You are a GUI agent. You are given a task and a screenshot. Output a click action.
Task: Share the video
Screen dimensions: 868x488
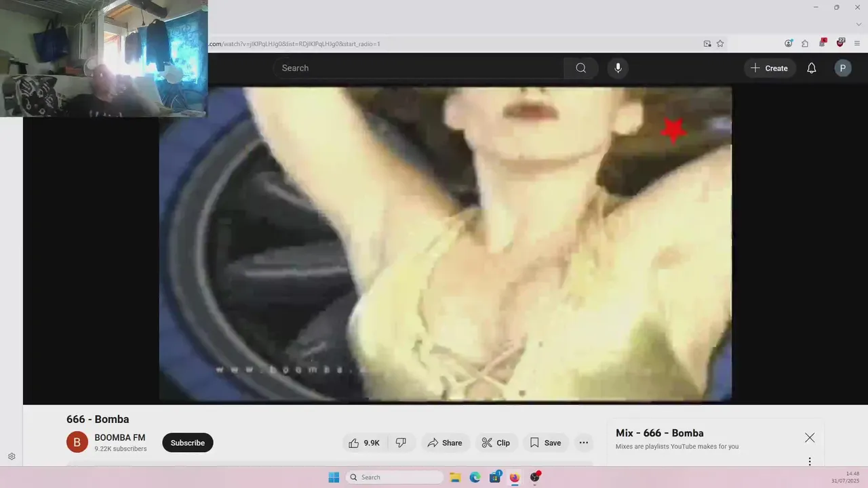pyautogui.click(x=445, y=443)
